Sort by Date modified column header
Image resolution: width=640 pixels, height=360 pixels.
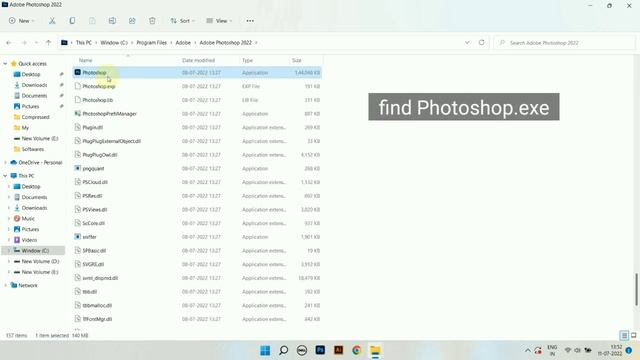tap(198, 60)
